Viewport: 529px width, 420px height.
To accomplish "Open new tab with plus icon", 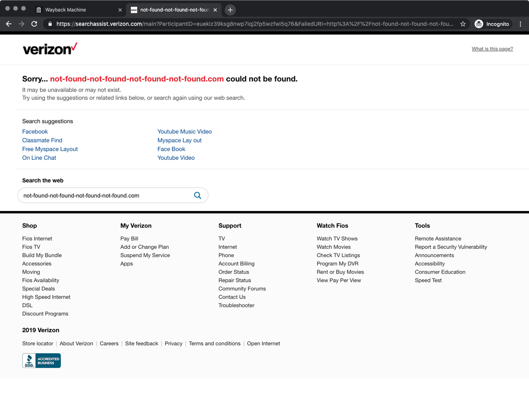I will pyautogui.click(x=230, y=10).
